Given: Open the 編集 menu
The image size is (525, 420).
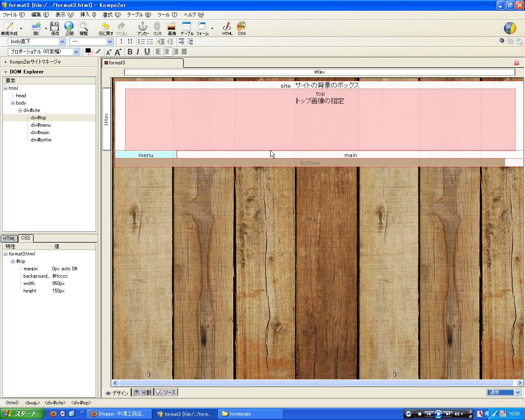Looking at the screenshot, I should click(40, 15).
